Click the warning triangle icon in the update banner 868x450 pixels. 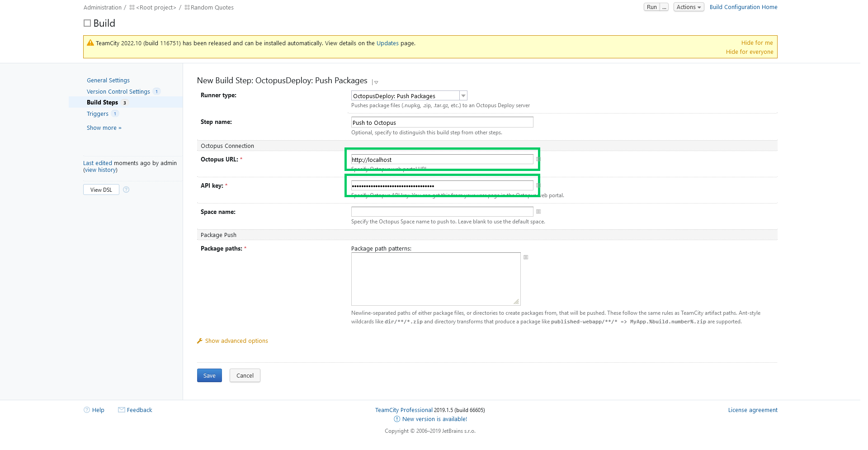(x=90, y=43)
